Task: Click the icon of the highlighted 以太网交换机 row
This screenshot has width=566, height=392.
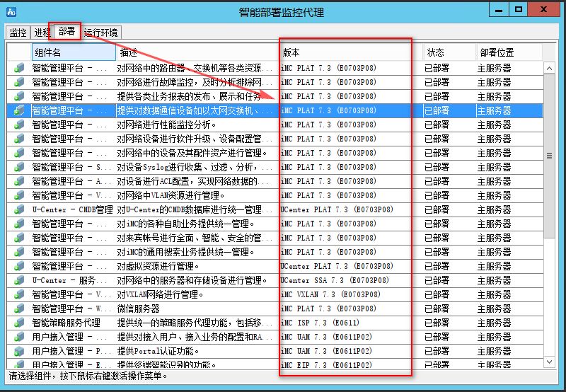Action: (x=19, y=110)
